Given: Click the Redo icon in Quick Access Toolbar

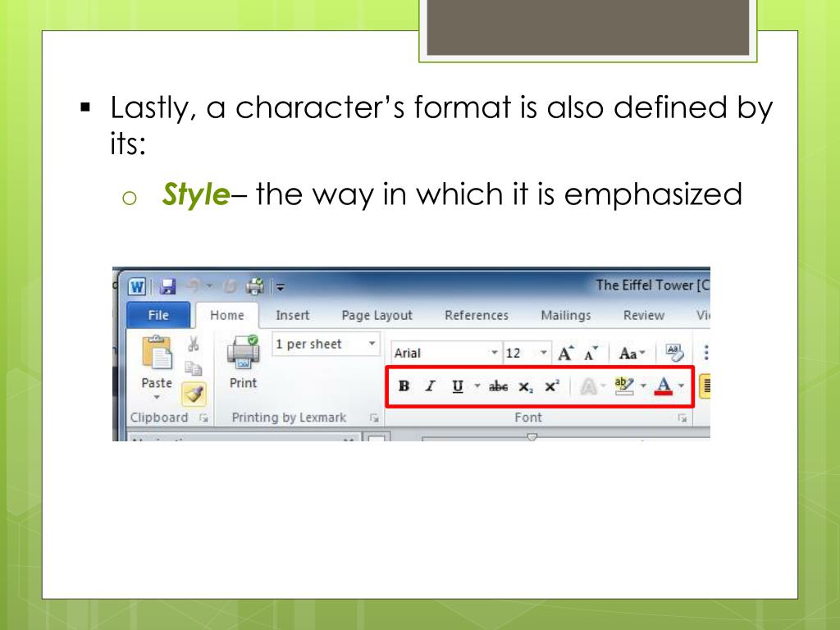Looking at the screenshot, I should (230, 286).
